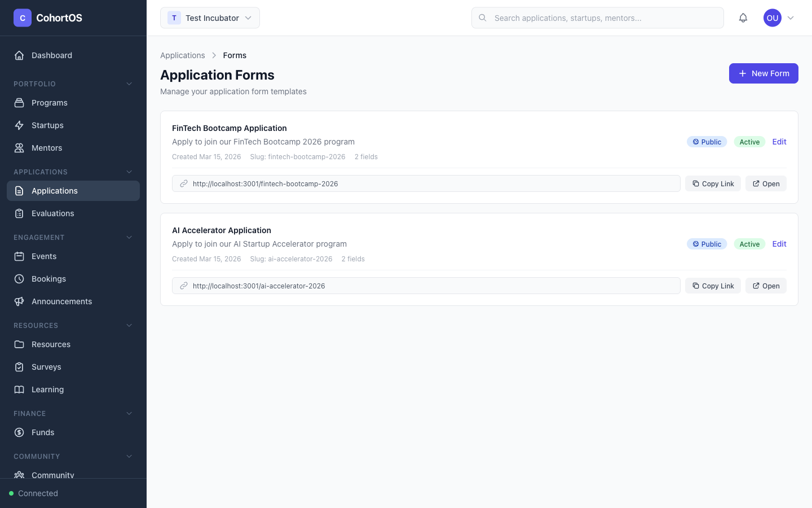Open the Mentors section

[x=47, y=148]
